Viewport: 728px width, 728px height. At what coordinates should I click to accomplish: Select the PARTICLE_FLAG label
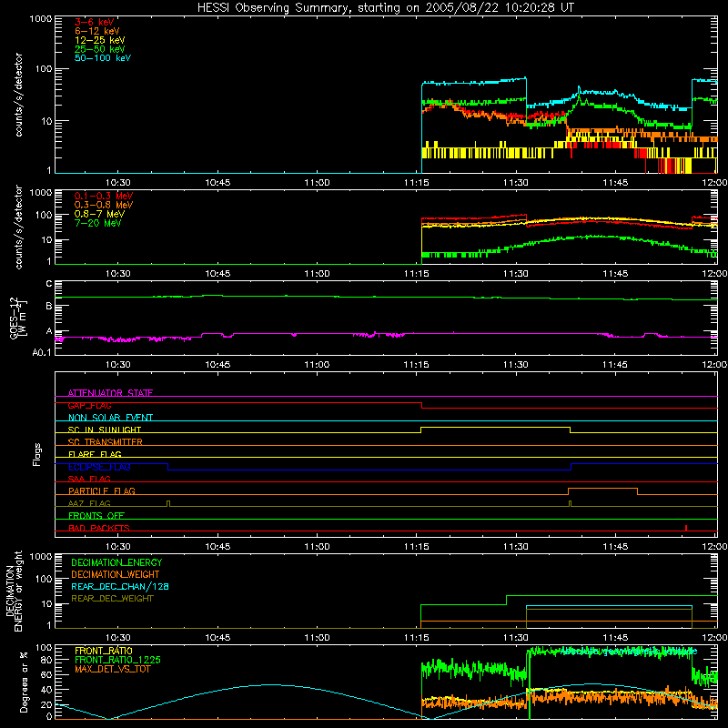[x=102, y=491]
